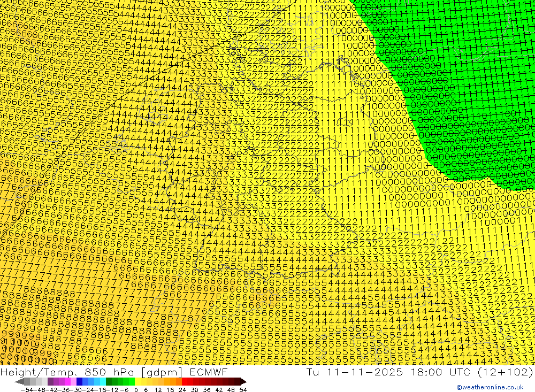Click the positive '42' legend value
The image size is (535, 392).
pos(219,390)
